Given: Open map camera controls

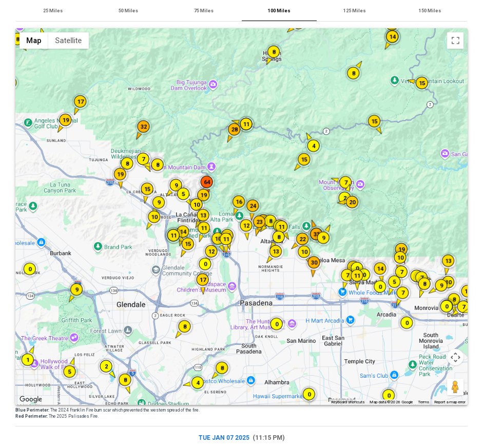Looking at the screenshot, I should [x=455, y=357].
